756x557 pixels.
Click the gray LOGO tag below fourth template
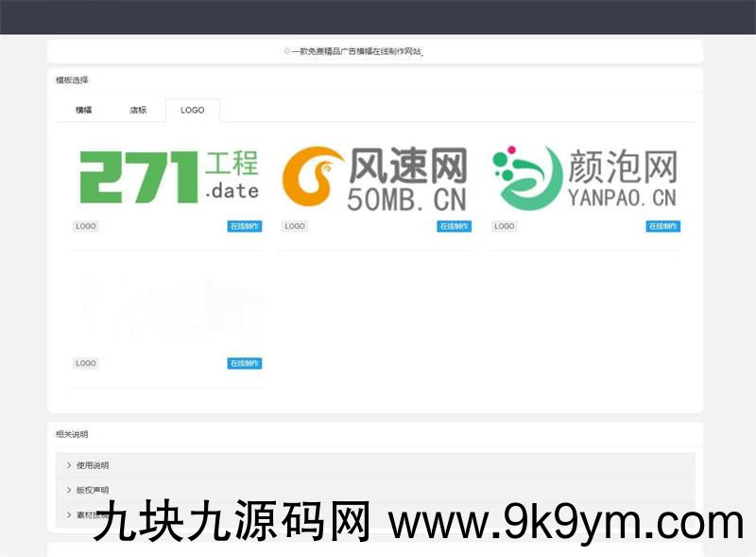[86, 364]
